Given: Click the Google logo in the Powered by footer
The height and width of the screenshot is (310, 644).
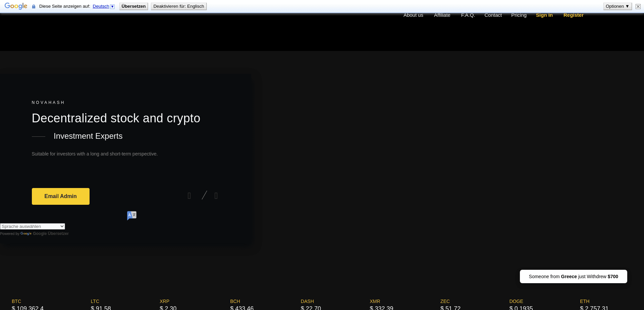Looking at the screenshot, I should tap(25, 234).
